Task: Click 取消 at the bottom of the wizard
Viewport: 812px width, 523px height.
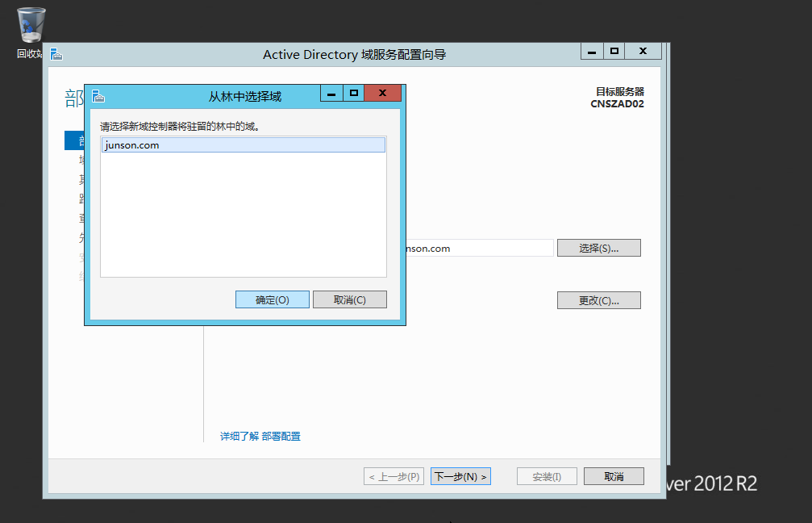Action: pyautogui.click(x=614, y=476)
